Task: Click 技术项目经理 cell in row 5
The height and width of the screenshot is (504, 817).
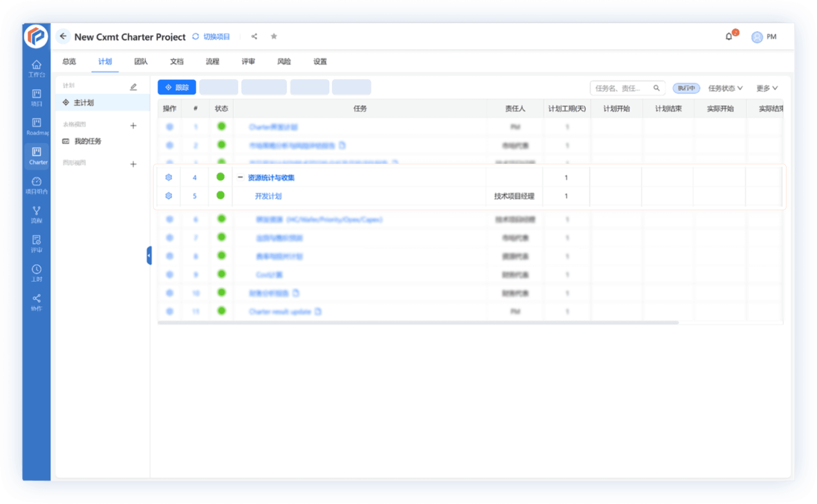Action: pyautogui.click(x=514, y=196)
